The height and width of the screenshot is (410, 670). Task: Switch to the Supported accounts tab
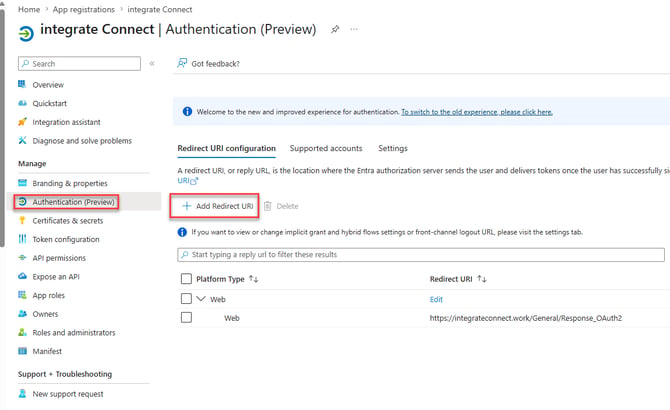click(x=326, y=148)
